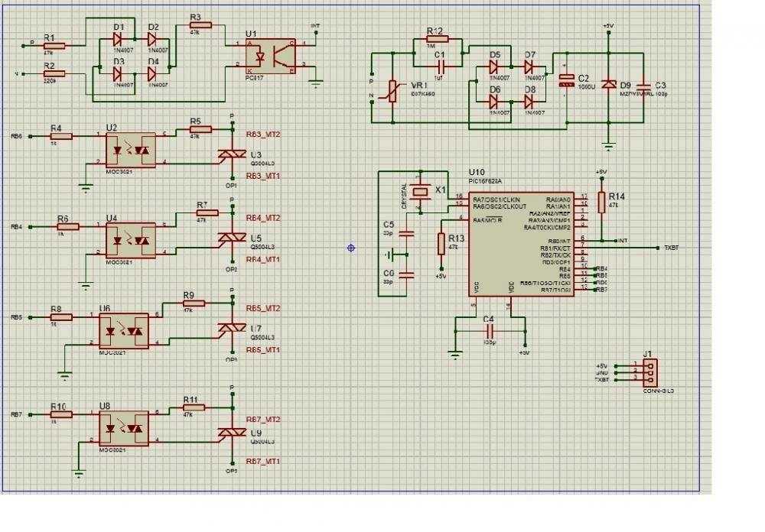
Task: Click the X1 crystal component
Action: point(419,192)
